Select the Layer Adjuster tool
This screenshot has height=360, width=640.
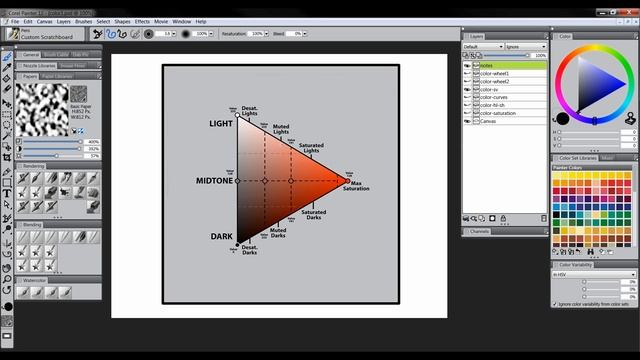point(7,104)
